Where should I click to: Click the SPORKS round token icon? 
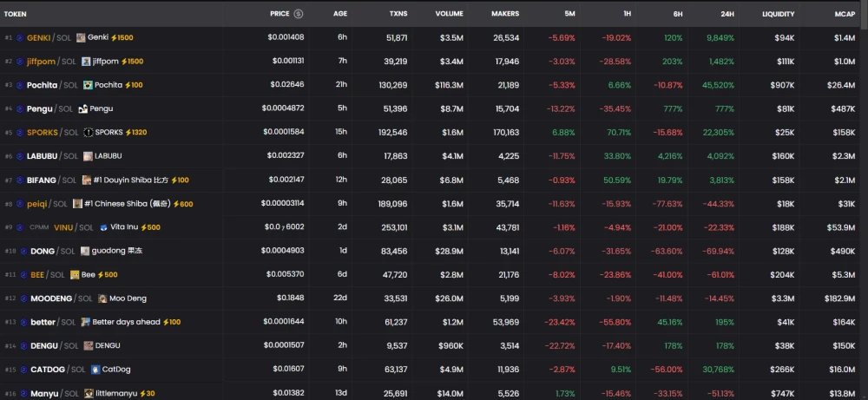[x=88, y=132]
